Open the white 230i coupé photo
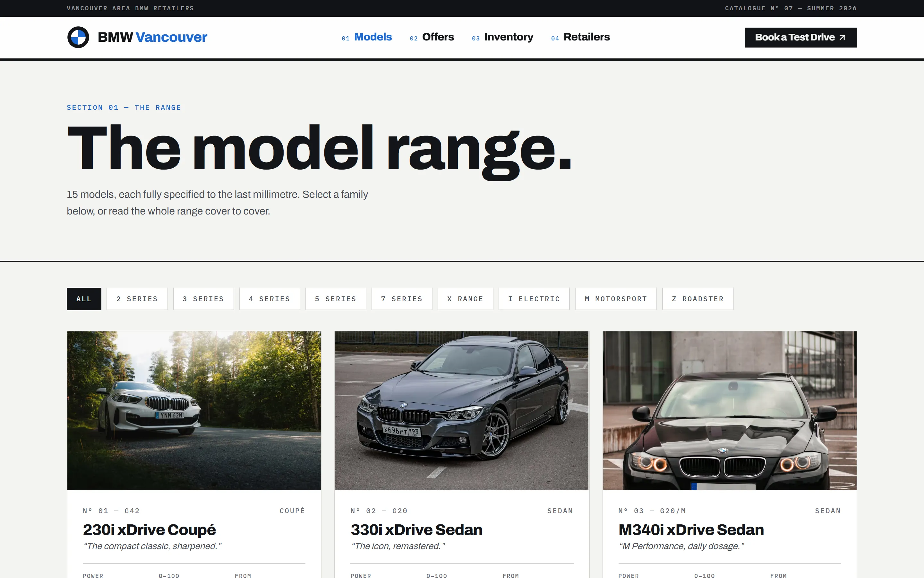 194,410
